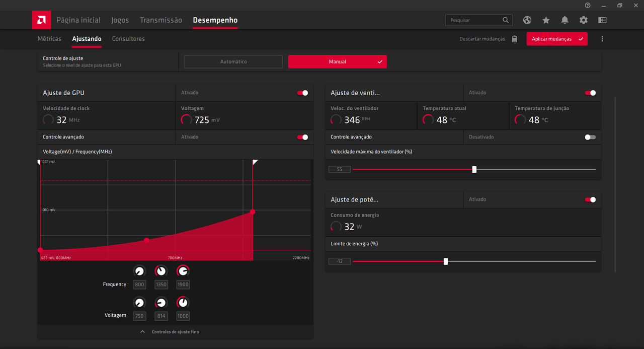Screen dimensions: 644x349
Task: Click the fan speed 55 value box
Action: (340, 169)
